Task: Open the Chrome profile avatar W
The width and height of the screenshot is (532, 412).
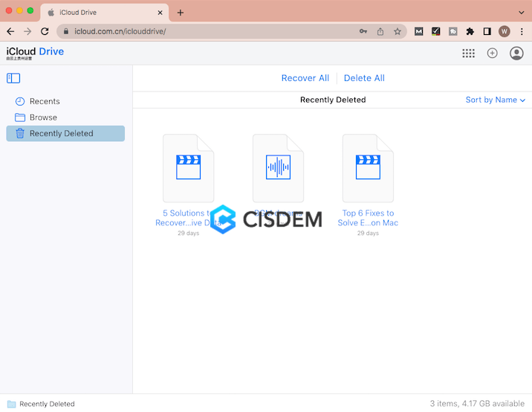Action: [x=505, y=31]
